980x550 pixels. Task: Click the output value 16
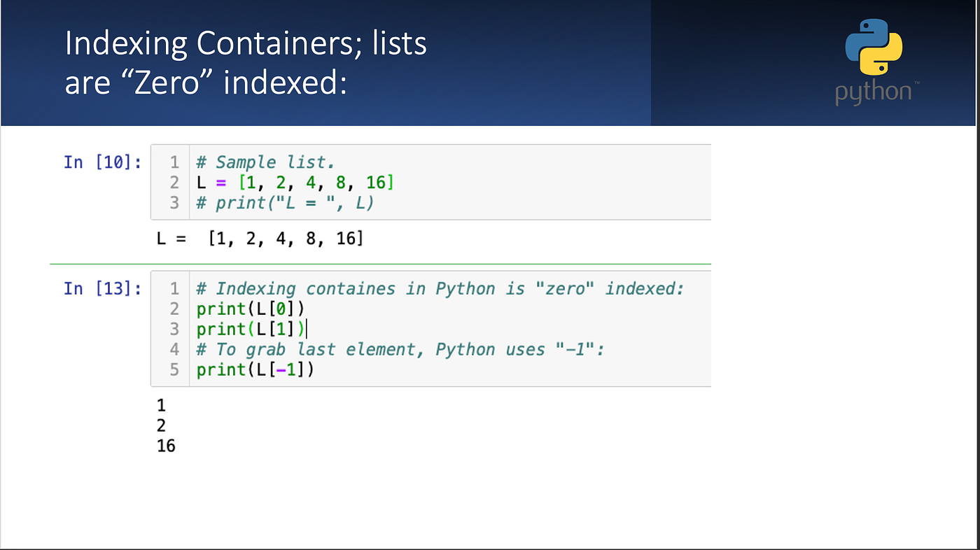166,446
